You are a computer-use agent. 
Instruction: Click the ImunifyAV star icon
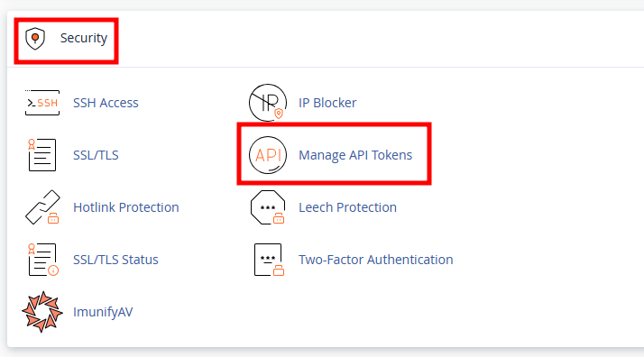(42, 312)
